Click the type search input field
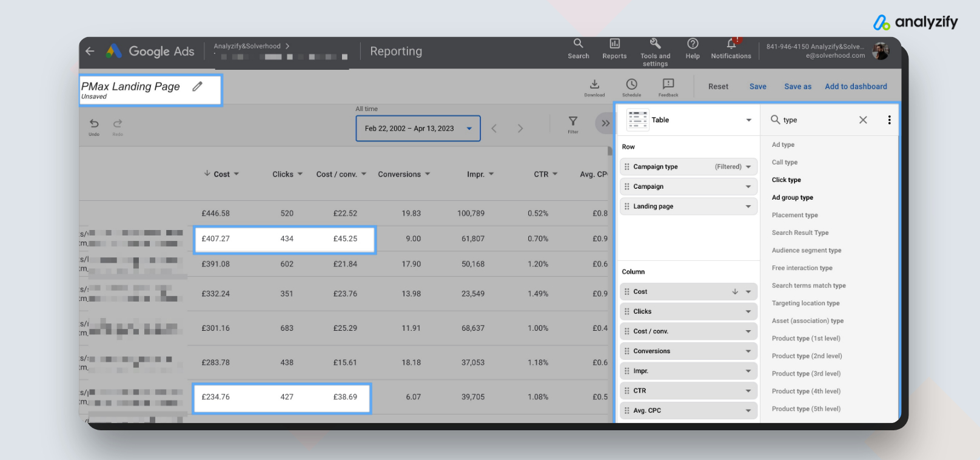Screen dimensions: 980x460 [817, 120]
